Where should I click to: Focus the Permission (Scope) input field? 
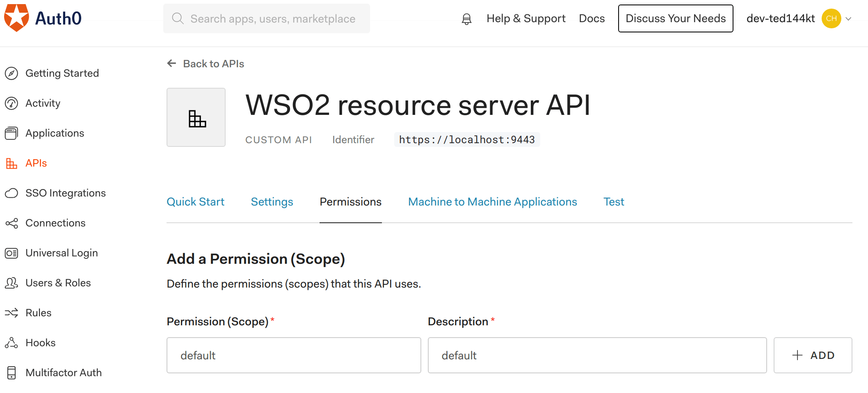coord(294,355)
